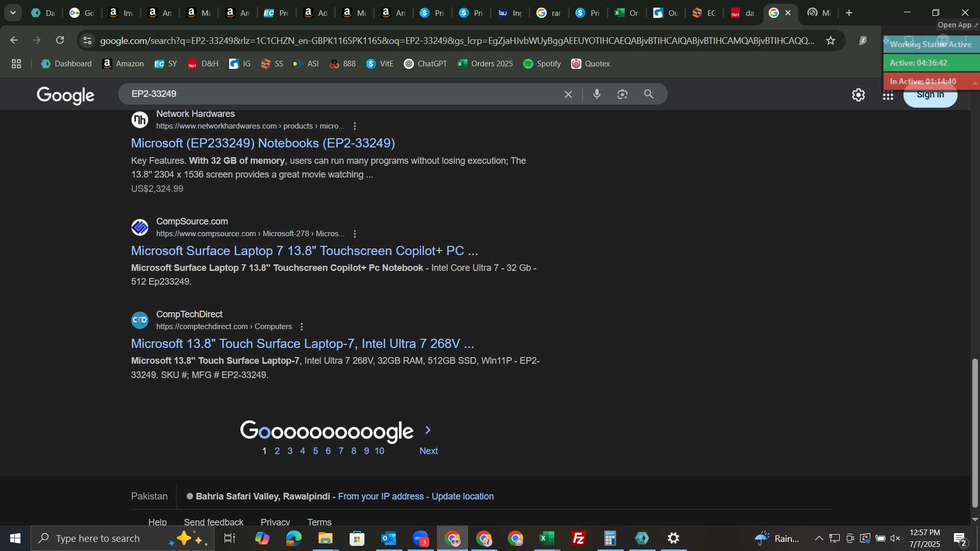Open Google quick settings gear icon
This screenshot has width=980, height=551.
859,95
